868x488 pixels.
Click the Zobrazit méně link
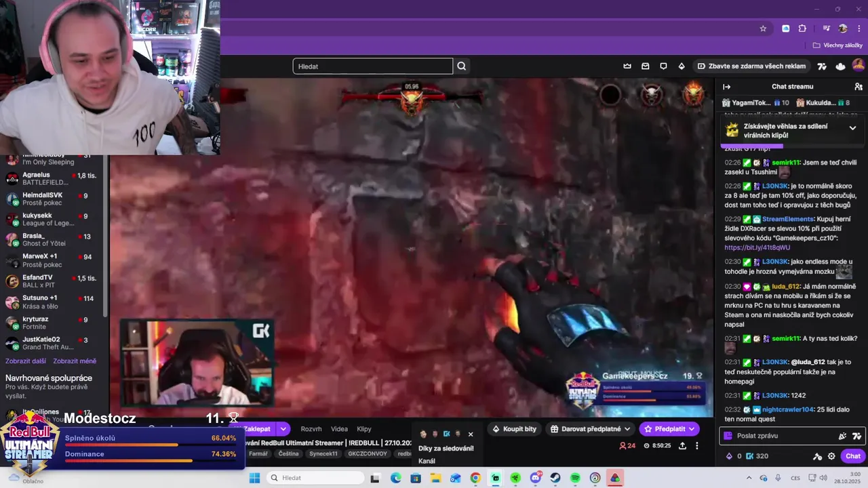(75, 361)
